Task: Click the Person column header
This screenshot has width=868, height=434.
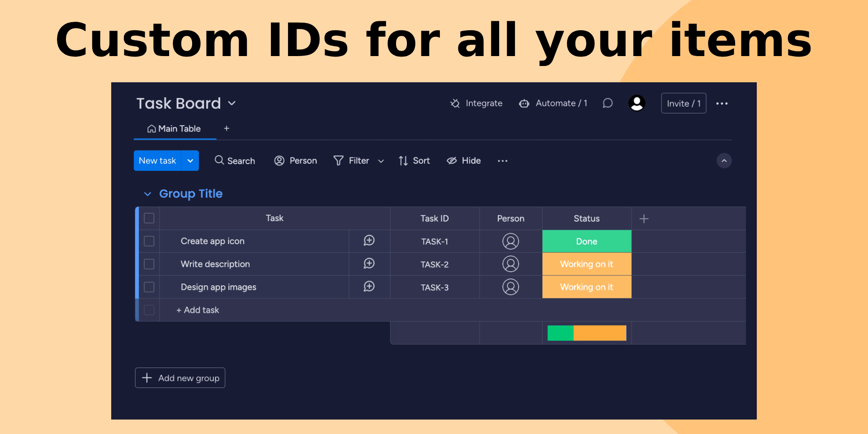Action: [x=511, y=219]
